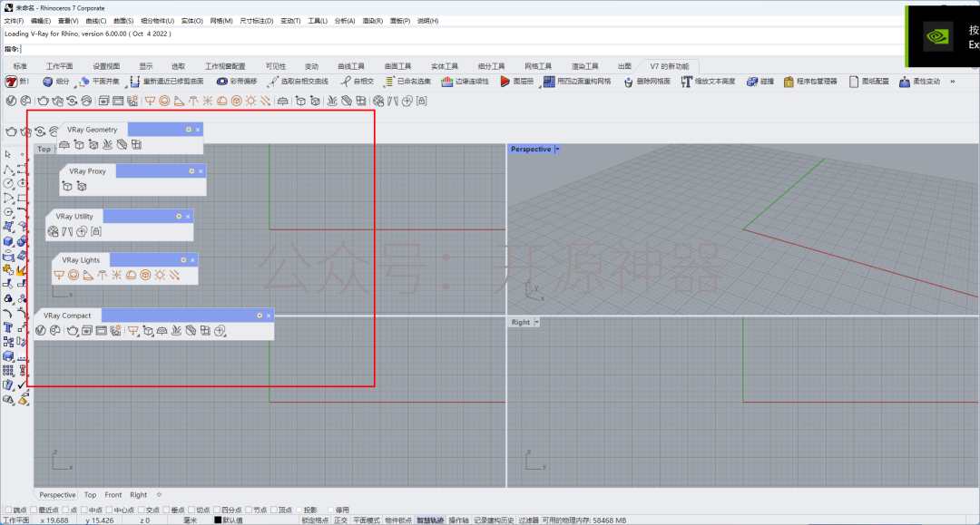Screen dimensions: 980x525
Task: Open the 图层册 layer book tool
Action: (x=517, y=82)
